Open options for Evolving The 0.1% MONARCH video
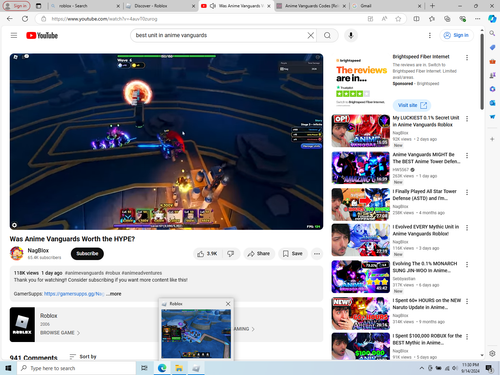 click(x=467, y=264)
